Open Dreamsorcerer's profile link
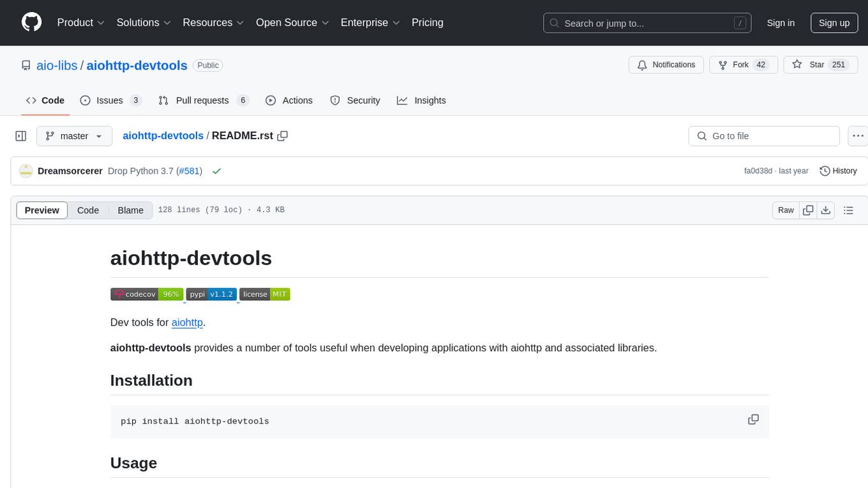The width and height of the screenshot is (868, 488). coord(70,171)
